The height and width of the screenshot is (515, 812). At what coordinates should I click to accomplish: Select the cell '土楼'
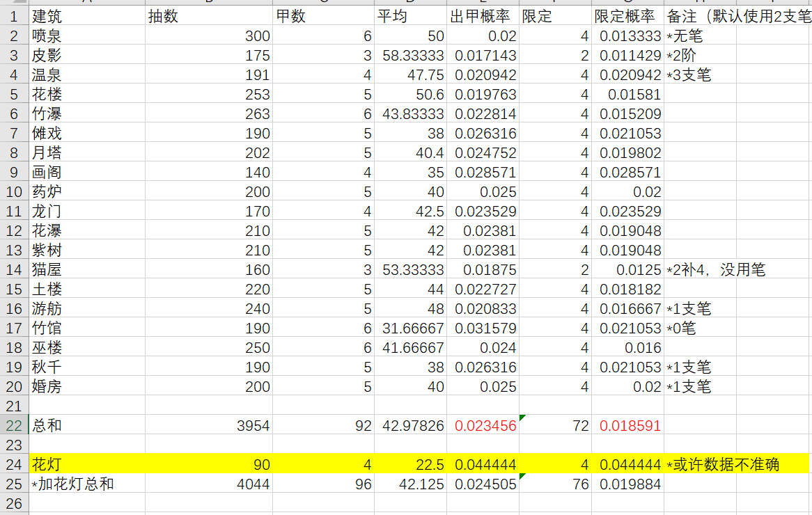(x=87, y=290)
